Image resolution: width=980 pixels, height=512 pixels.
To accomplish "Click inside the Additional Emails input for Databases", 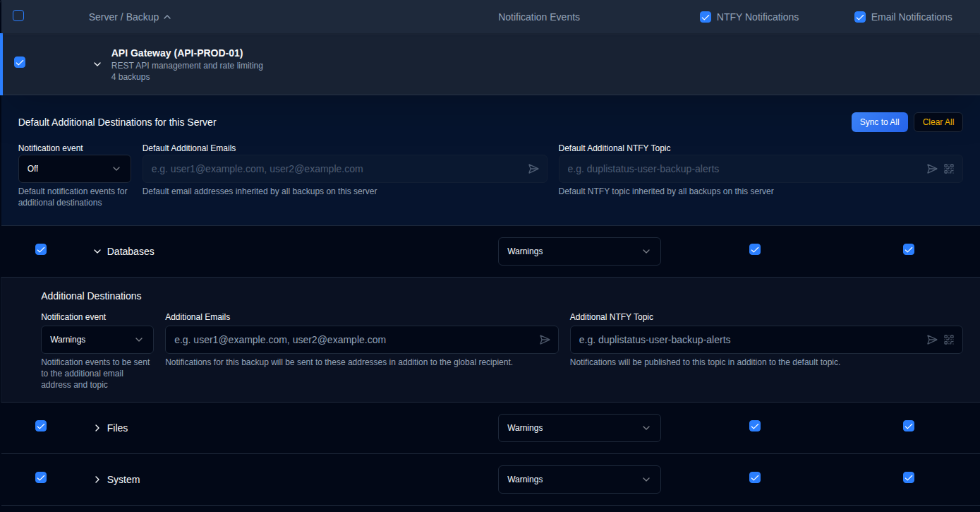I will pos(353,340).
